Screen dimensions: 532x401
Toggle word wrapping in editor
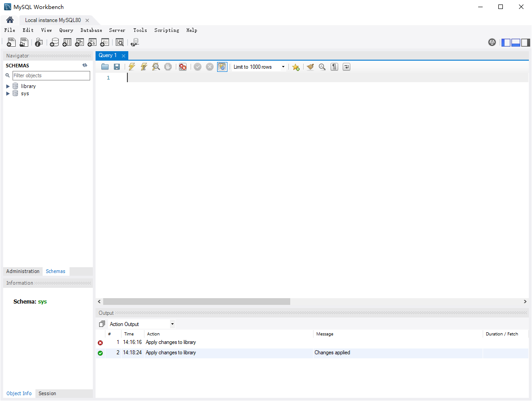346,66
